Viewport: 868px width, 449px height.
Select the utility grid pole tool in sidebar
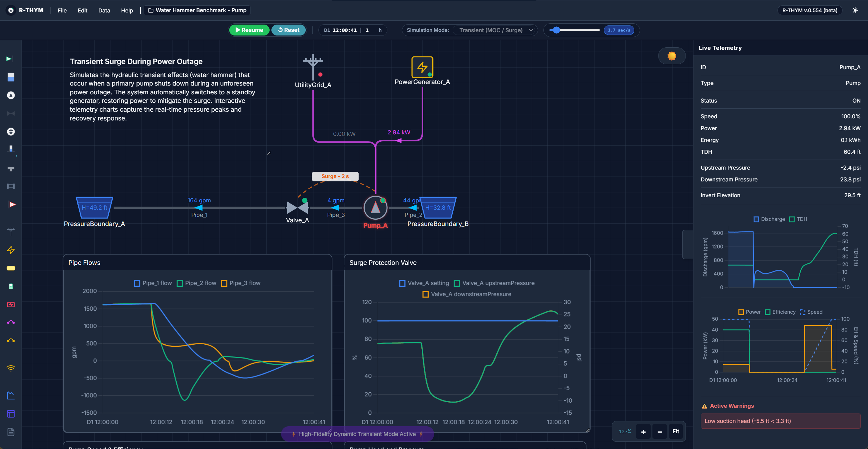tap(11, 231)
